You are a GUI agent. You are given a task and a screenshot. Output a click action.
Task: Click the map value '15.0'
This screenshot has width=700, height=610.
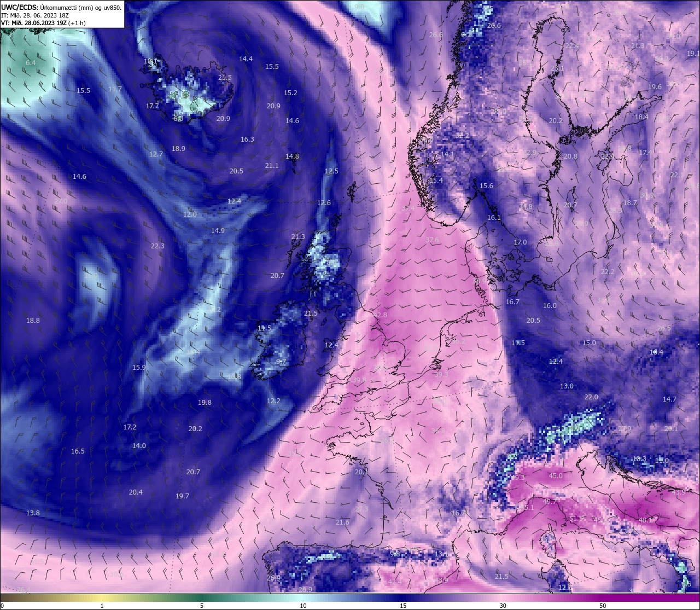[x=589, y=343]
